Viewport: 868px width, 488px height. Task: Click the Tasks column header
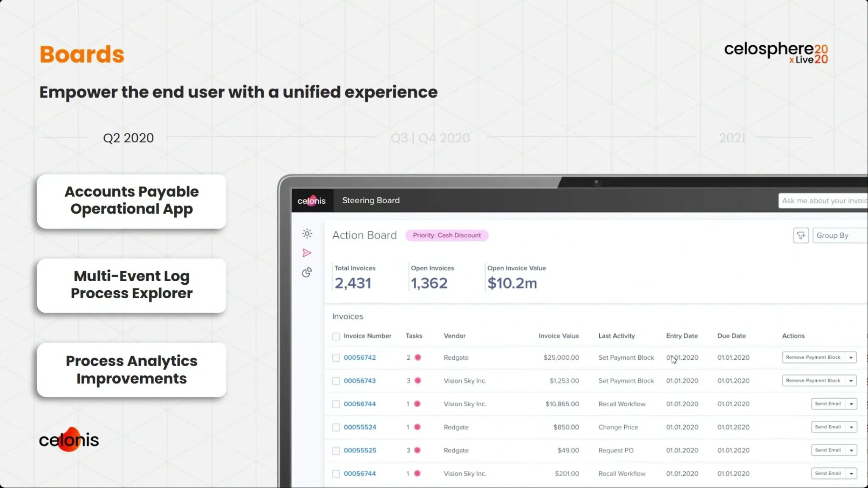[414, 336]
